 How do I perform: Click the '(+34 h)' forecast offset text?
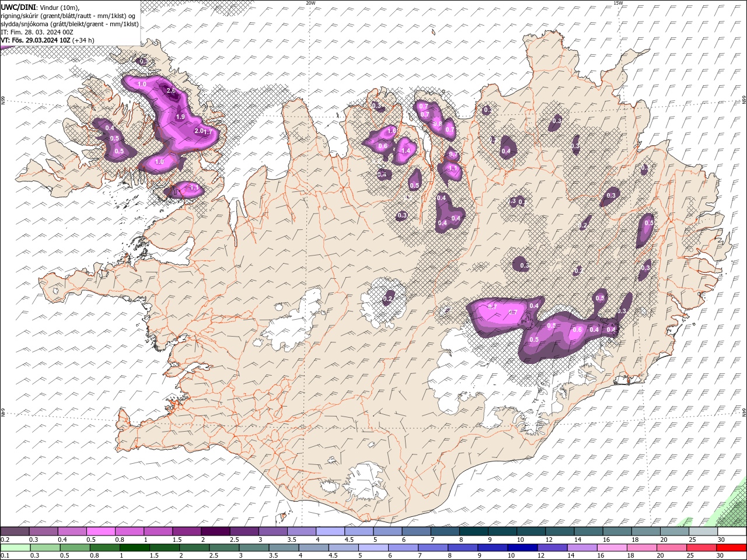83,40
